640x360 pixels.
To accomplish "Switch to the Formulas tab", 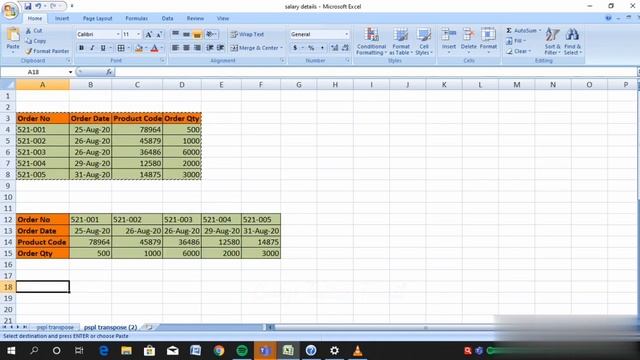I will (136, 18).
